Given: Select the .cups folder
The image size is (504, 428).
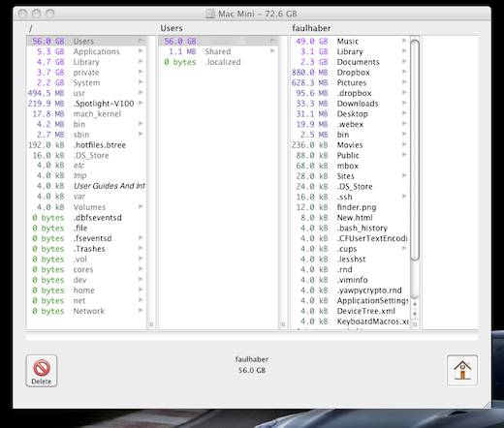Looking at the screenshot, I should (x=350, y=249).
